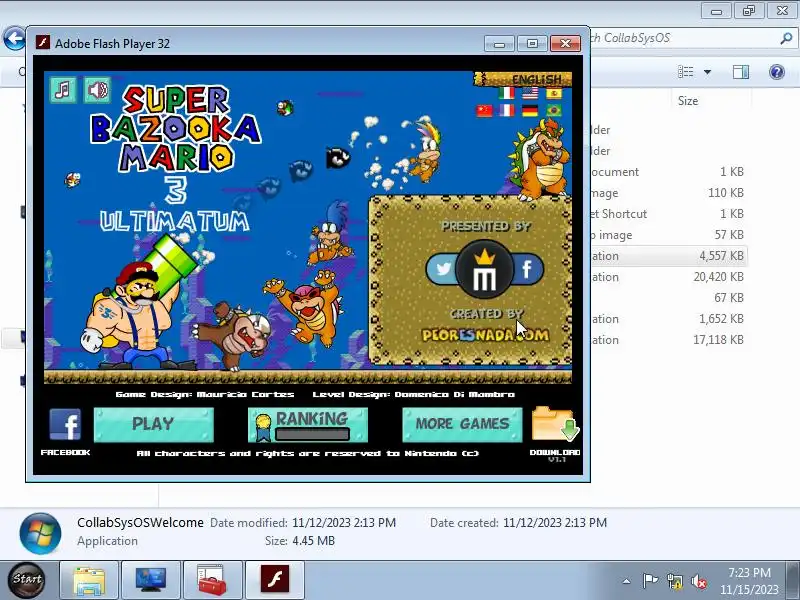This screenshot has height=600, width=800.
Task: Toggle the Explorer preview pane icon
Action: point(741,72)
